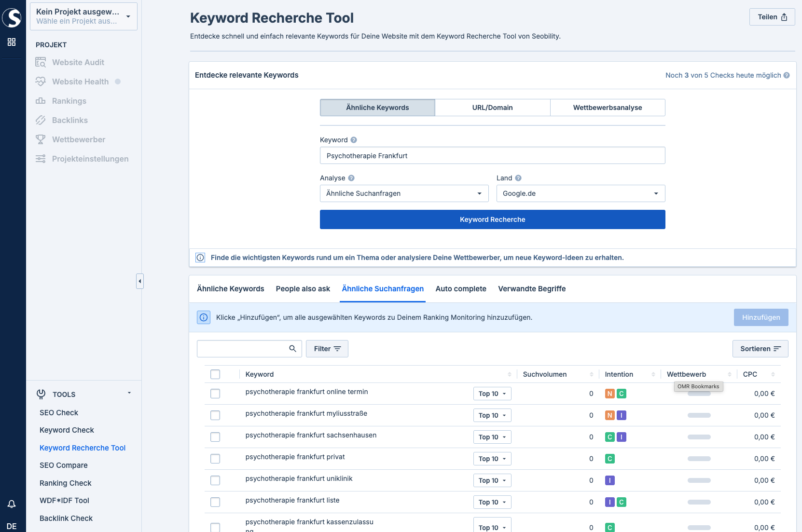The width and height of the screenshot is (802, 532).
Task: Click the Tools wrench icon
Action: (41, 394)
